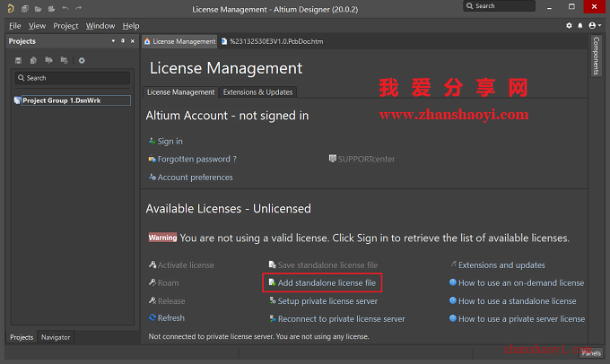Image resolution: width=610 pixels, height=364 pixels.
Task: Open the Project menu
Action: (65, 26)
